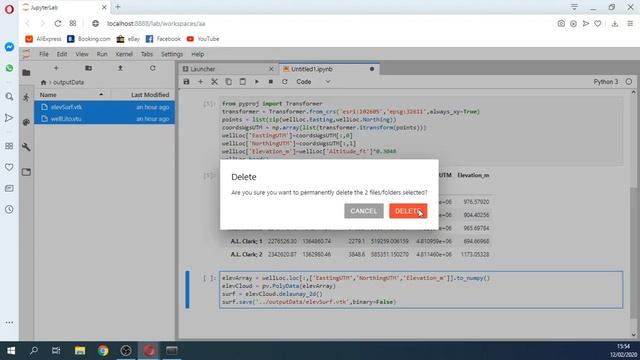640x360 pixels.
Task: Open Opera sidebar speed dial grid
Action: (x=9, y=146)
